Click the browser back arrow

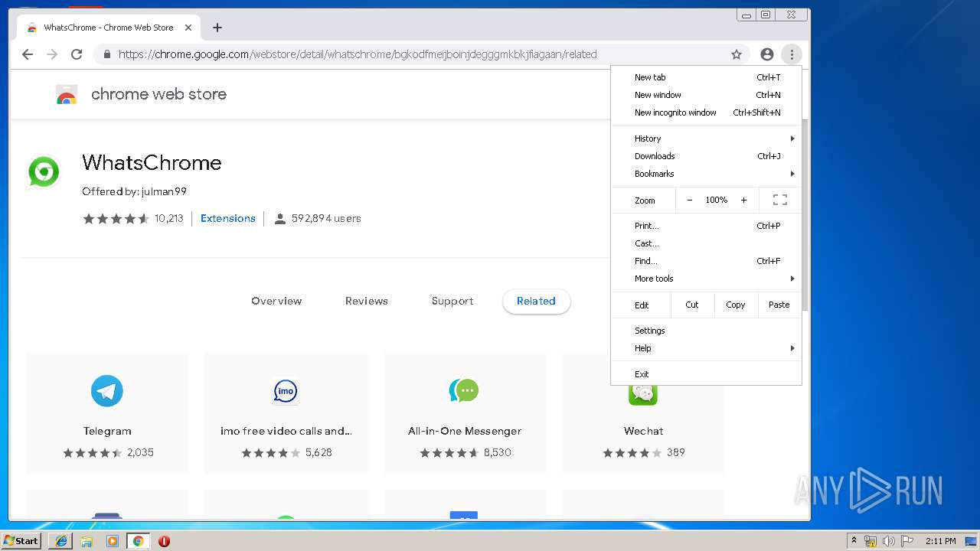[28, 54]
